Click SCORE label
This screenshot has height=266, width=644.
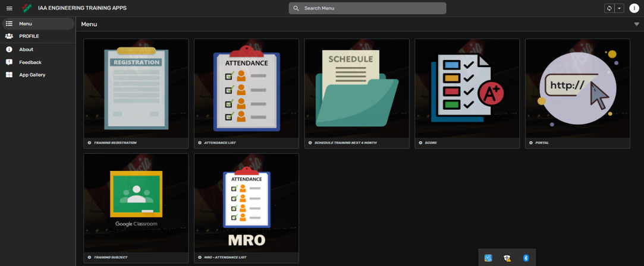431,143
